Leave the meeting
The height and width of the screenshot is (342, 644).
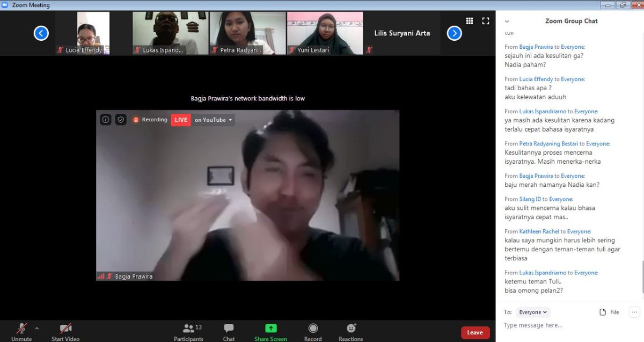click(475, 332)
